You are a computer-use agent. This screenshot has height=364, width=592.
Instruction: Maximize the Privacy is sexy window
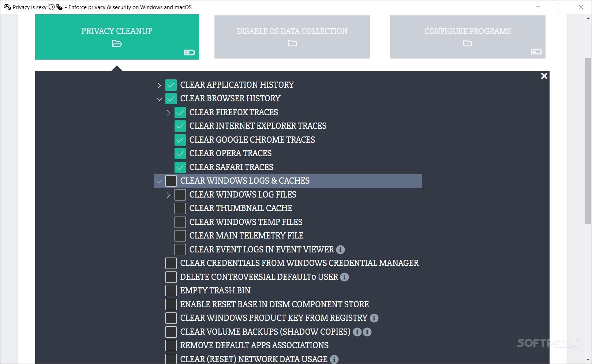[x=559, y=7]
